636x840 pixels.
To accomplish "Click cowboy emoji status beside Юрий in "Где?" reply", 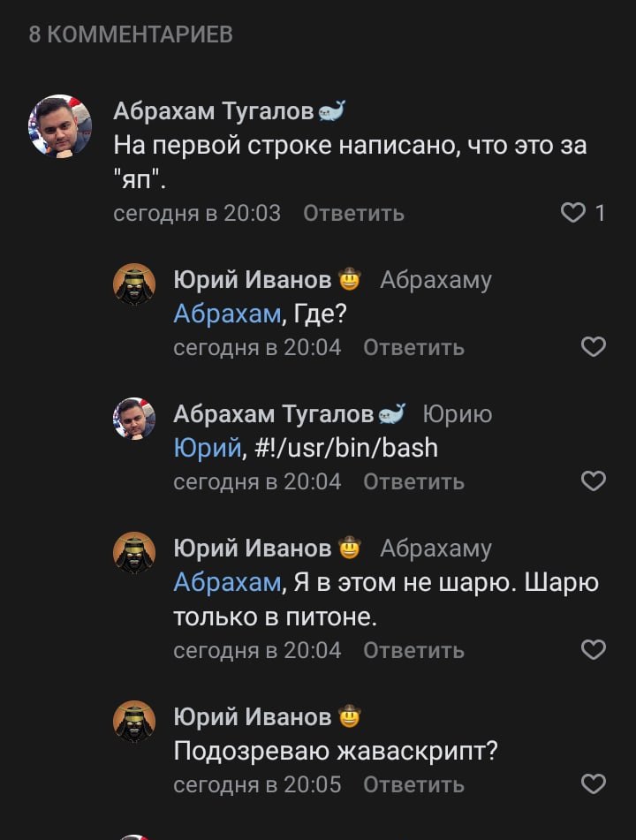I will point(350,281).
